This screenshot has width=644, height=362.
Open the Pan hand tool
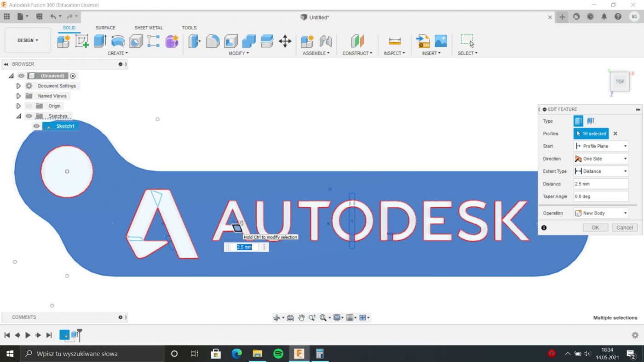pyautogui.click(x=301, y=317)
